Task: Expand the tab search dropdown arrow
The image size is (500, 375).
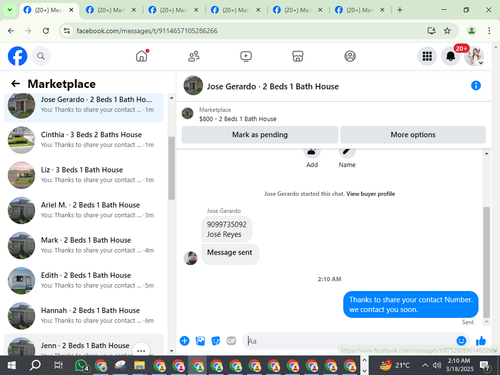Action: pyautogui.click(x=10, y=10)
